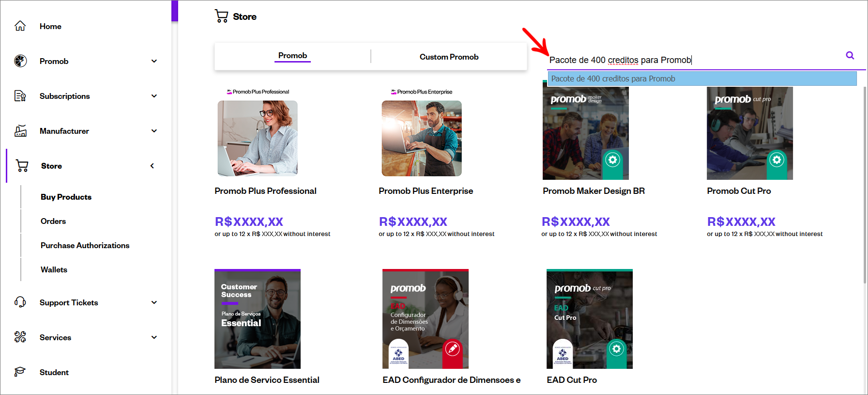This screenshot has height=395, width=868.
Task: Click Customer Success Essential plan image
Action: 258,319
